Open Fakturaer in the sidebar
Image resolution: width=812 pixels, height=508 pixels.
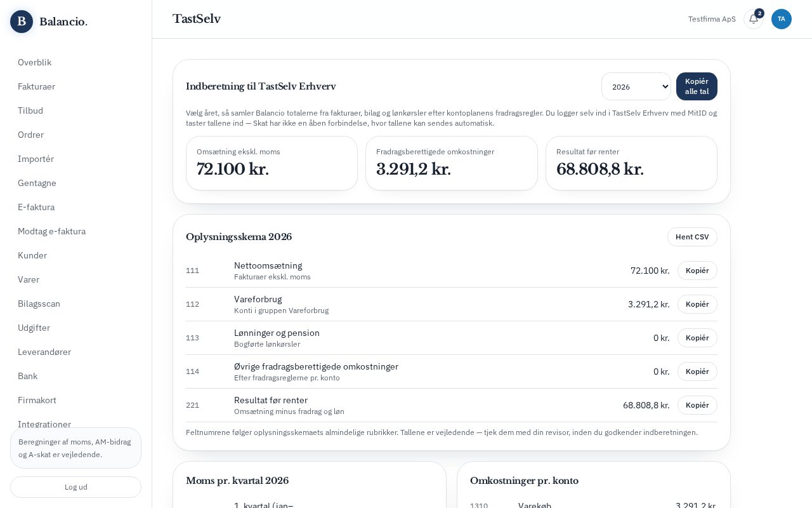[76, 86]
